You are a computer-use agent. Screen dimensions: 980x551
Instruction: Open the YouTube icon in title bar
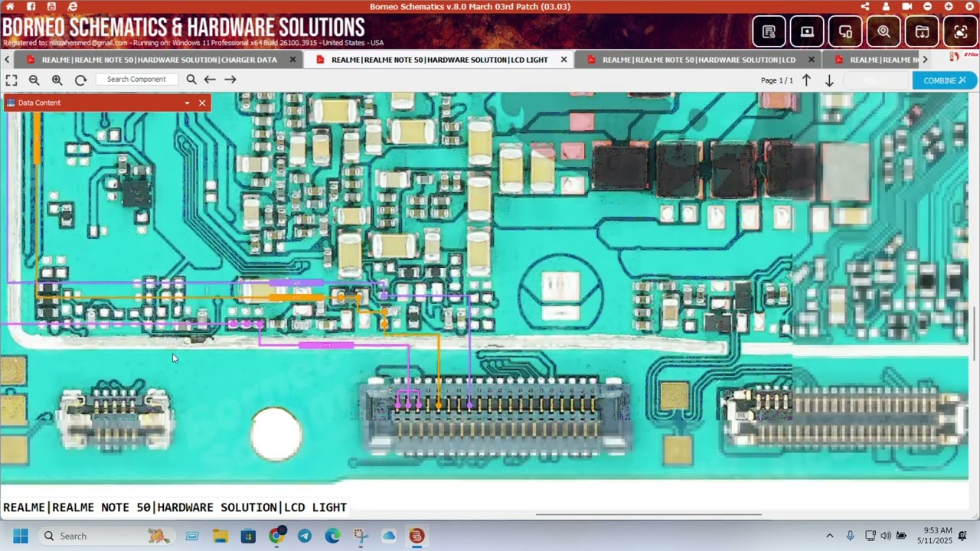pyautogui.click(x=51, y=6)
